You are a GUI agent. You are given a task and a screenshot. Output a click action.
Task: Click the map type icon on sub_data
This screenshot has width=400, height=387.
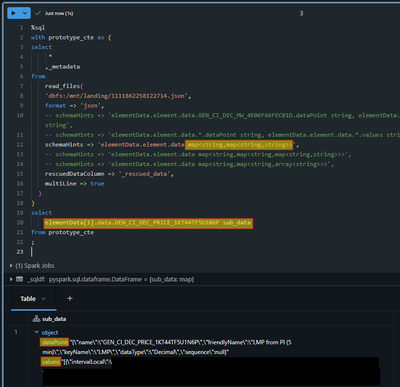coord(36,319)
